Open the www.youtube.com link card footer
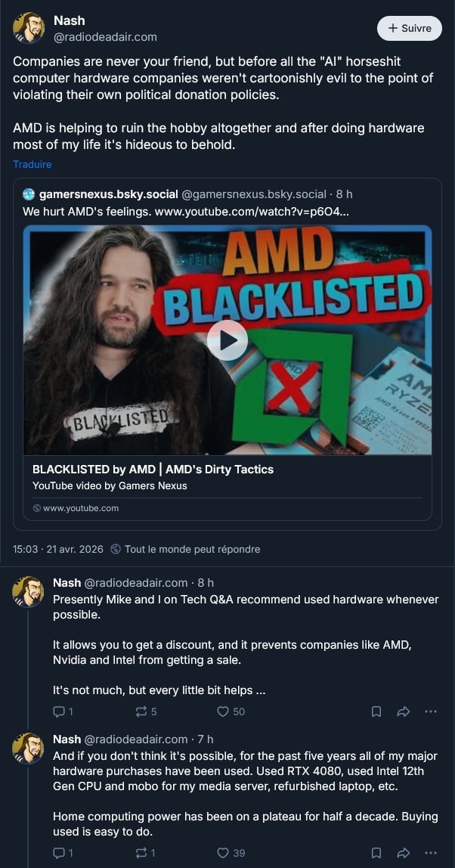Screen dimensions: 455x868 pyautogui.click(x=76, y=508)
